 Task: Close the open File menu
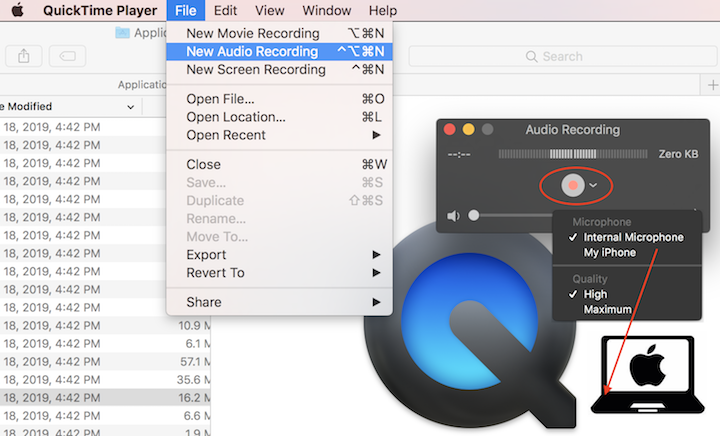(x=186, y=10)
